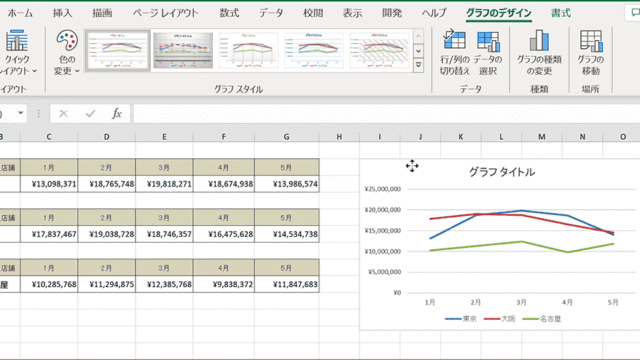This screenshot has width=640, height=360.
Task: Click the fx insert function icon
Action: pos(117,113)
